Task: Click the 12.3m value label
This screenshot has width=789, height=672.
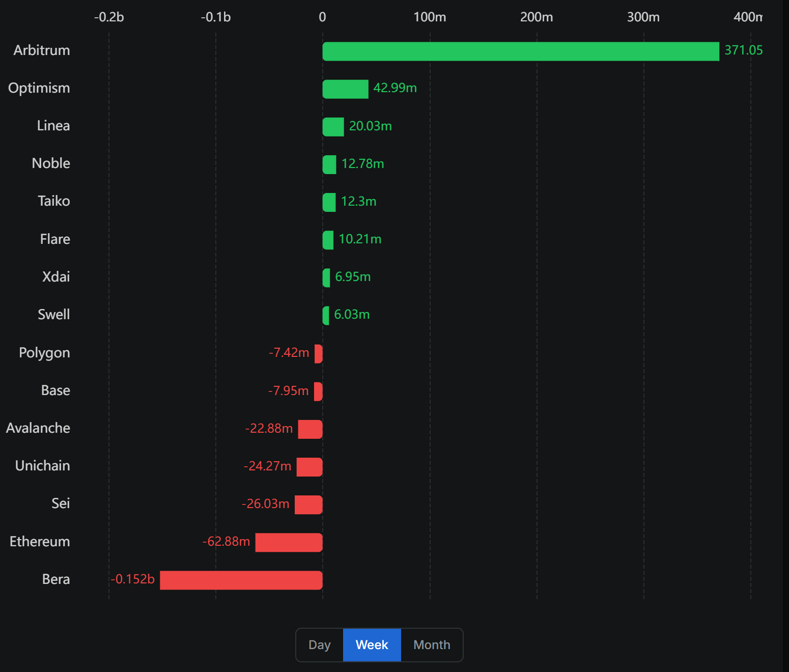Action: click(359, 201)
